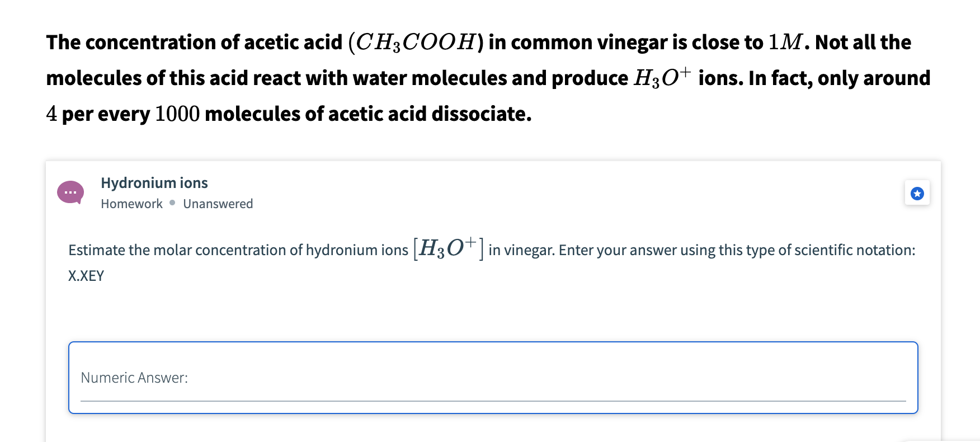This screenshot has height=442, width=980.
Task: Focus the Numeric Answer input field
Action: tap(492, 378)
